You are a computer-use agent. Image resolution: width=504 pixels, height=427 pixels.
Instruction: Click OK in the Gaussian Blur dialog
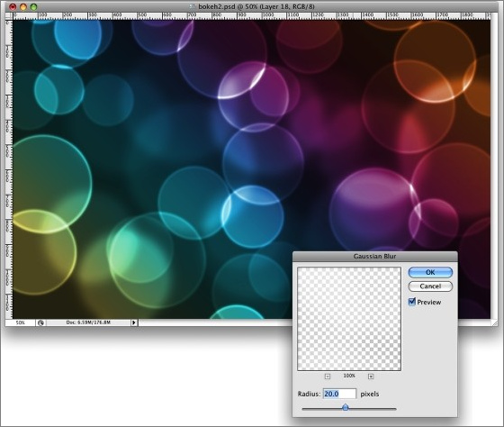430,272
